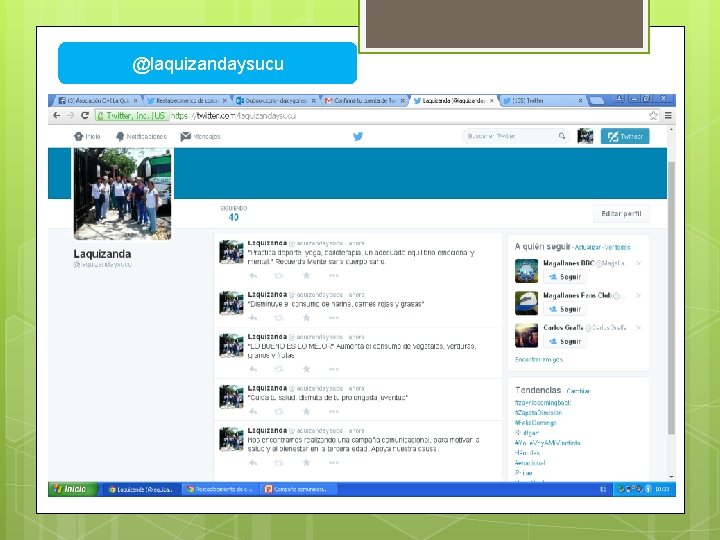Bookmark this page with the star icon
Image resolution: width=720 pixels, height=540 pixels.
click(653, 115)
